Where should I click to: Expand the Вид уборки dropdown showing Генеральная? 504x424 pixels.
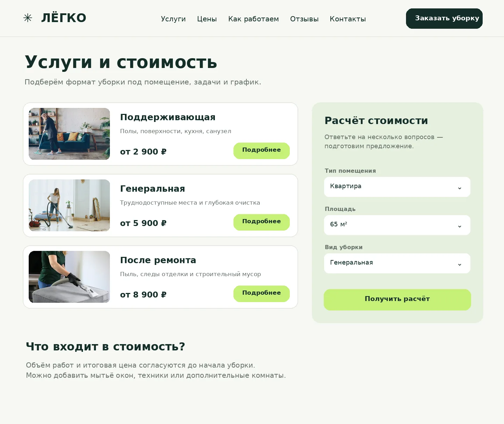(x=397, y=263)
